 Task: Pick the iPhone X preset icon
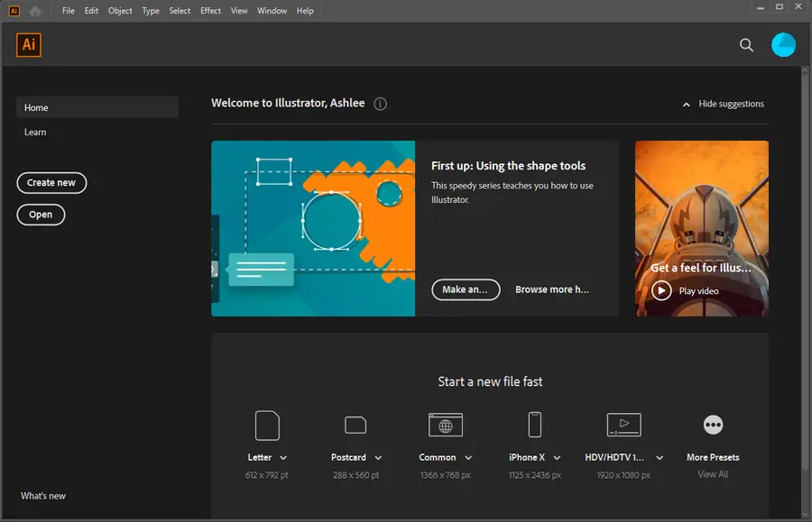coord(534,425)
